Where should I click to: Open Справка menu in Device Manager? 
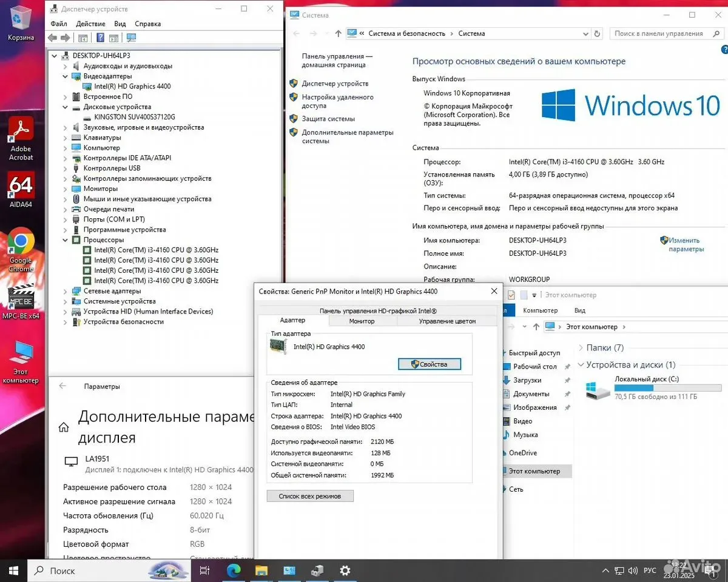click(147, 24)
